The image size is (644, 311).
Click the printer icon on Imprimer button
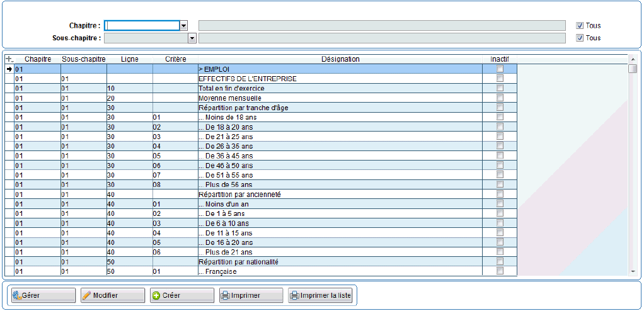(225, 295)
